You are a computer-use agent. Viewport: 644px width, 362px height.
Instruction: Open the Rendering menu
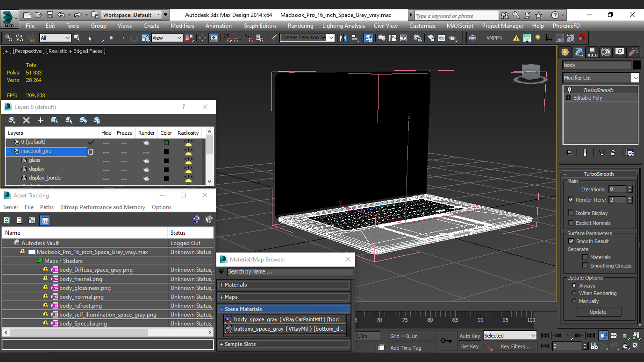(x=300, y=26)
